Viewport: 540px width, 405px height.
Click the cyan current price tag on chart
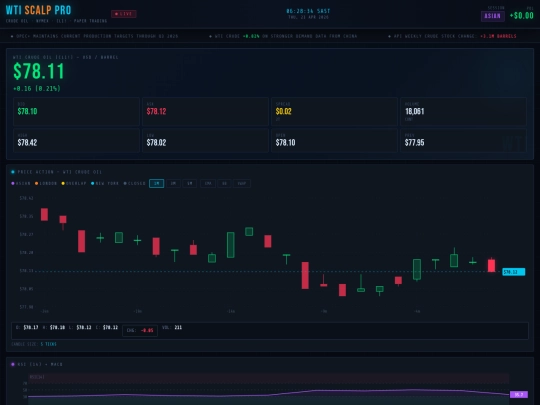click(513, 272)
